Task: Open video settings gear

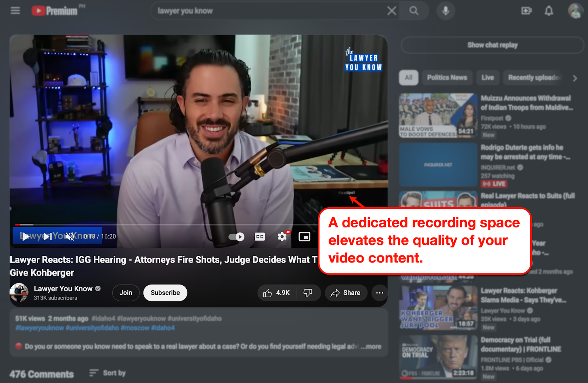Action: pos(282,236)
